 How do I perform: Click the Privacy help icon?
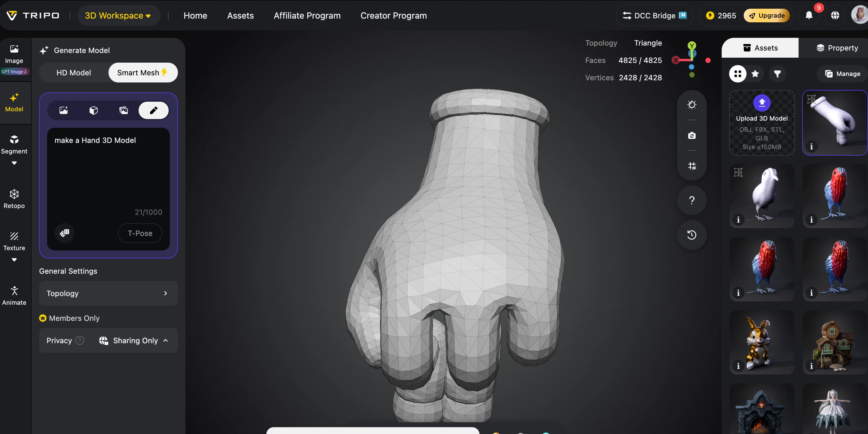coord(80,340)
